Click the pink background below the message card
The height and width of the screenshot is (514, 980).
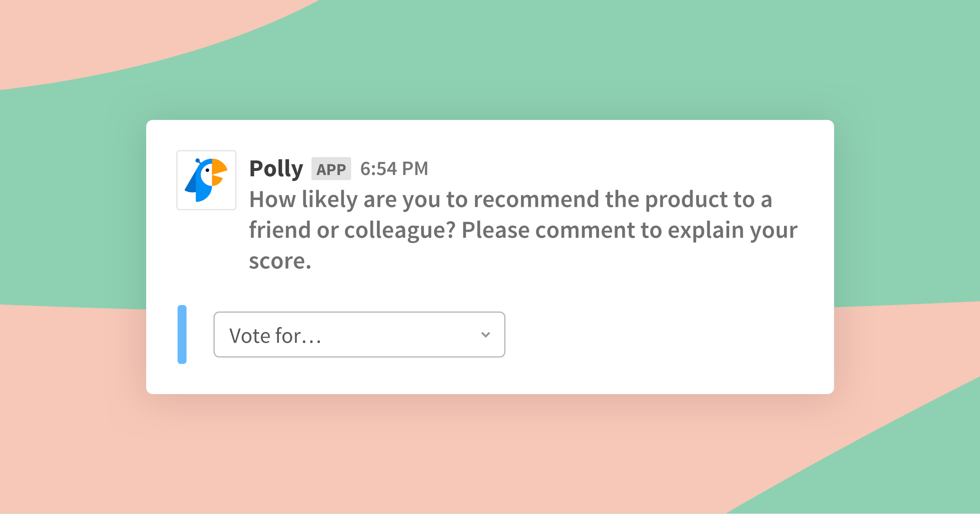[x=408, y=453]
